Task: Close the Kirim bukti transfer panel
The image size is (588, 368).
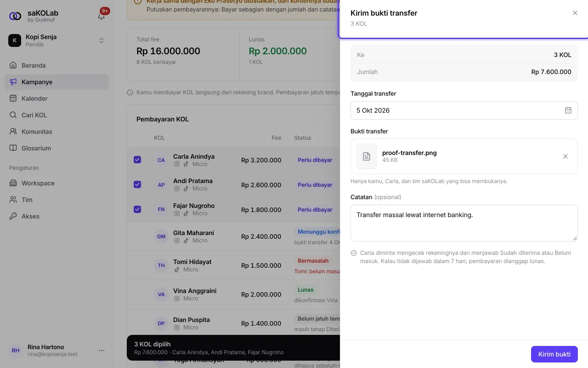Action: 575,13
